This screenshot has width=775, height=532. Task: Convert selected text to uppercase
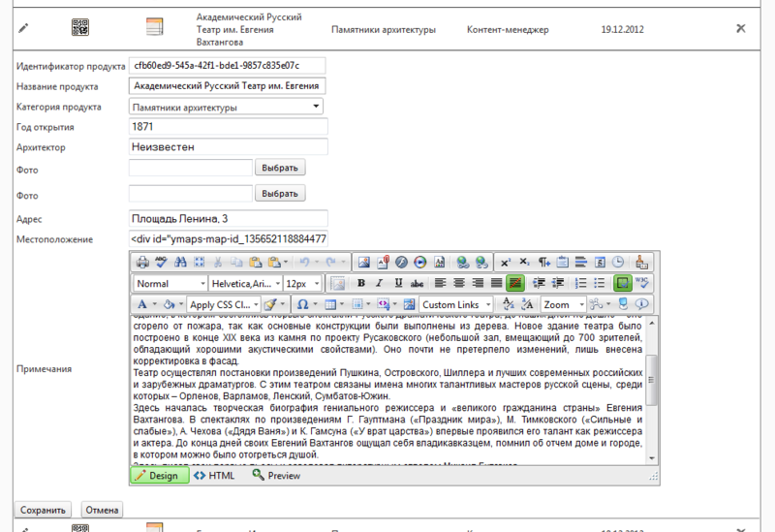point(527,304)
